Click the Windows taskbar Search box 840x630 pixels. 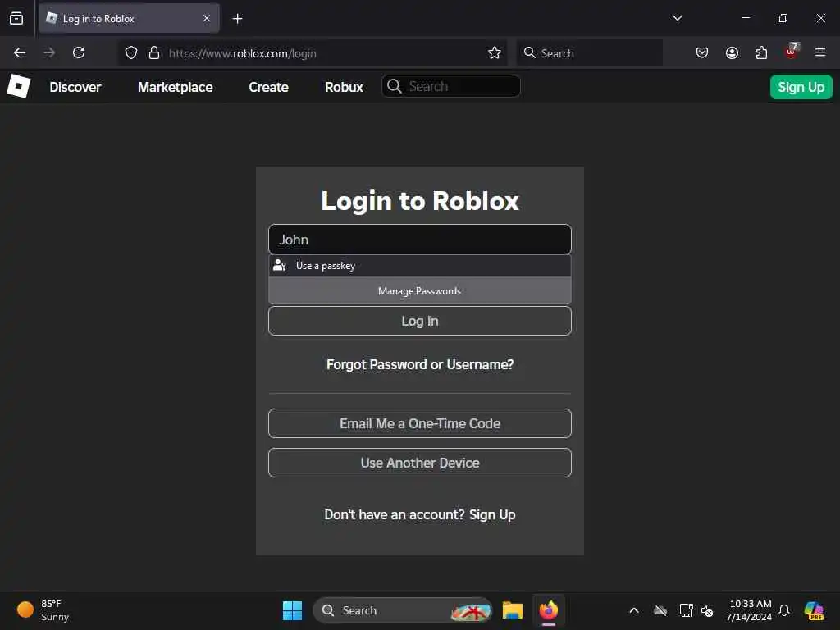[x=402, y=610]
